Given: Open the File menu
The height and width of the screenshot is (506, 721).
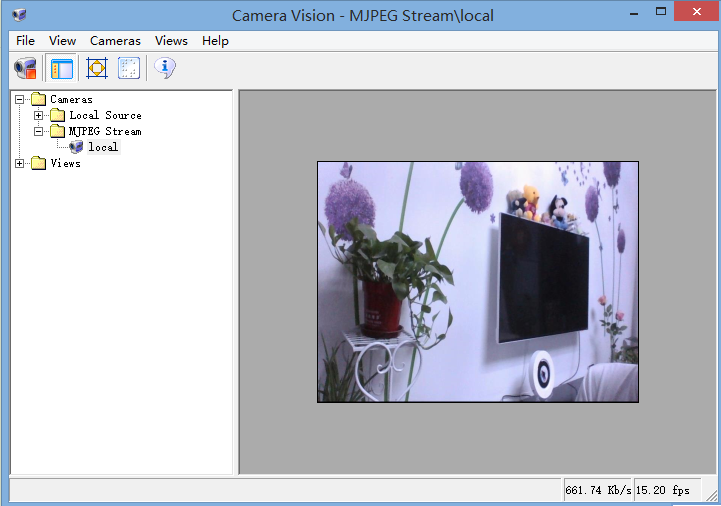Looking at the screenshot, I should [25, 41].
